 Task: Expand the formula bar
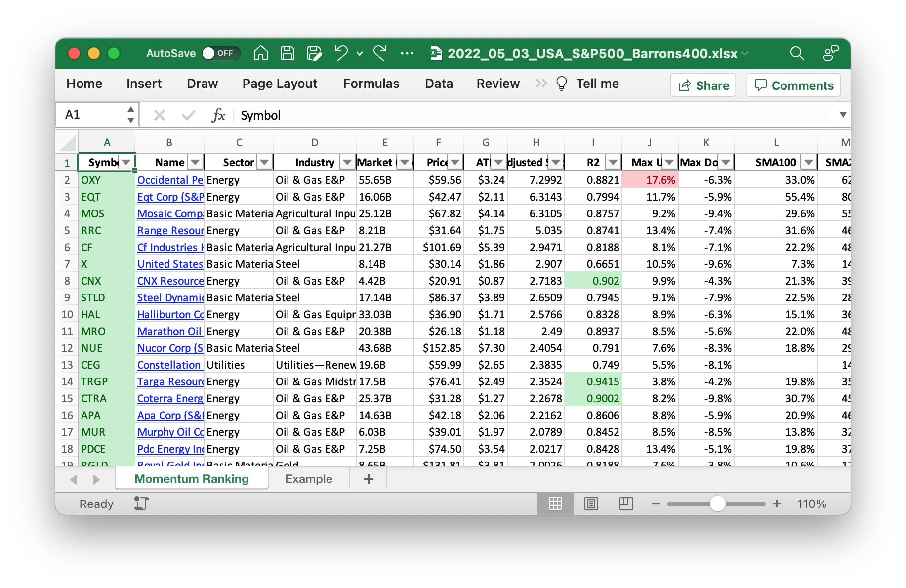coord(843,115)
